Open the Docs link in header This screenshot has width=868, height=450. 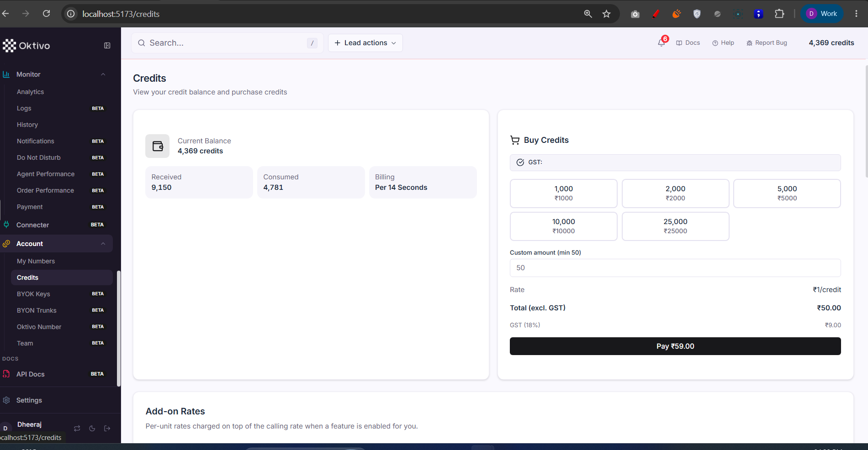tap(688, 43)
